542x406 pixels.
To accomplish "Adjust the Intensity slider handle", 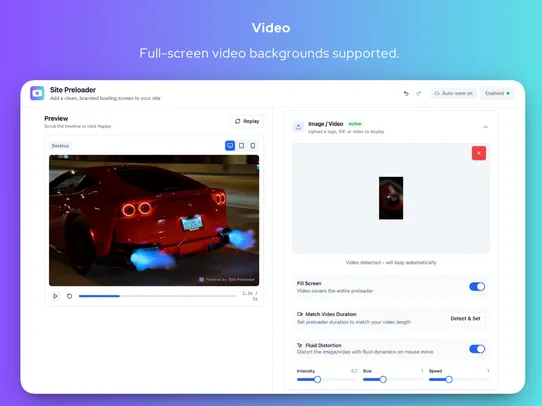I will click(317, 379).
